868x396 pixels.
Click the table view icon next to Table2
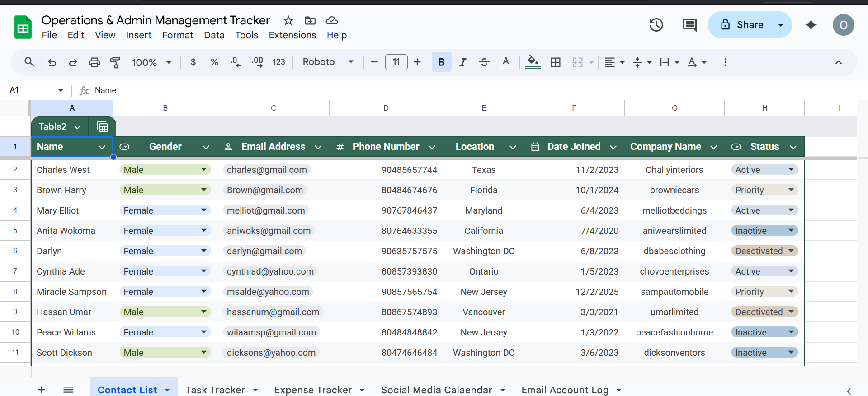pos(102,127)
